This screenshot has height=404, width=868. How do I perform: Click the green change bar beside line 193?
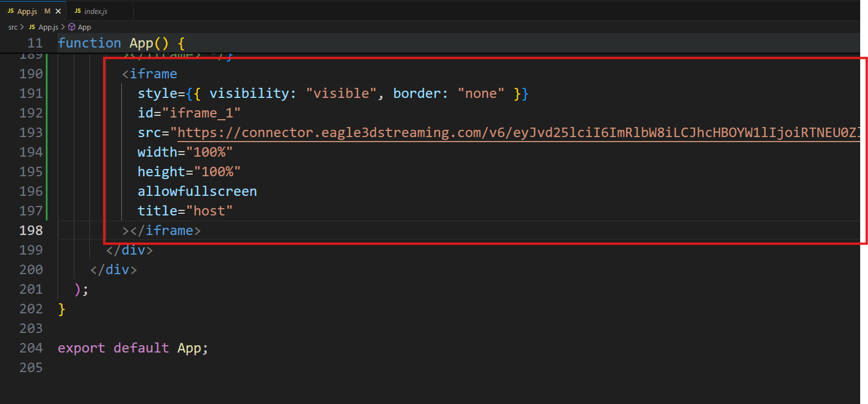[48, 133]
